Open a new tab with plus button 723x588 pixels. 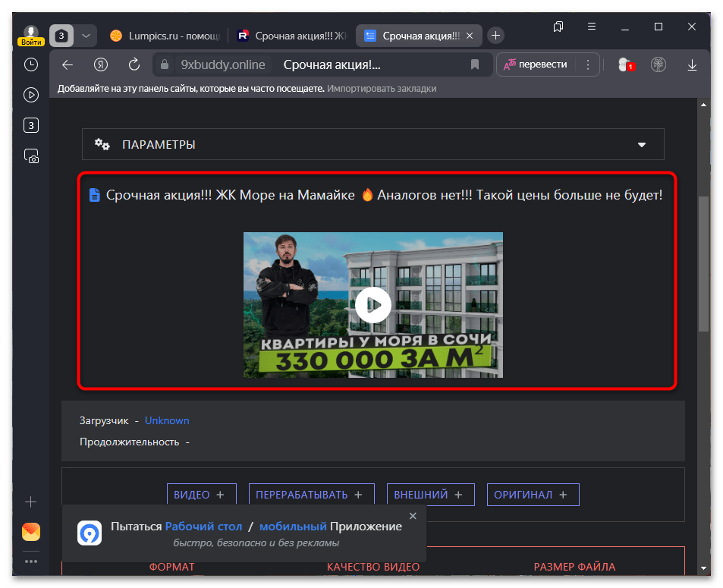495,36
